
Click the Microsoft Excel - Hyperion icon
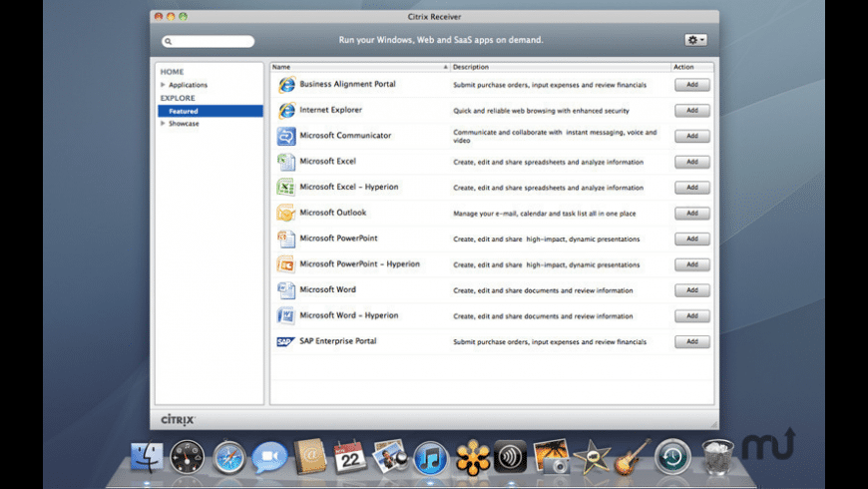286,188
